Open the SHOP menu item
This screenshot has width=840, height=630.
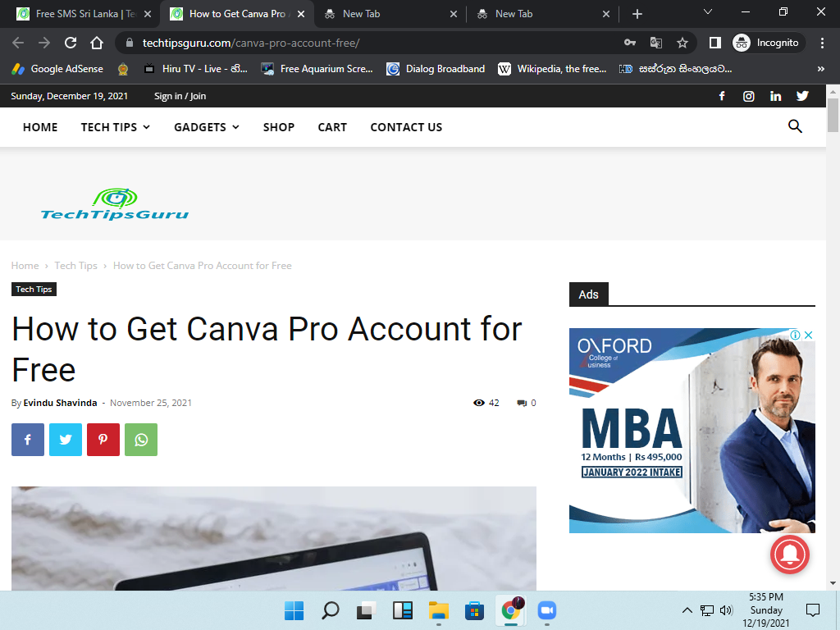coord(279,127)
